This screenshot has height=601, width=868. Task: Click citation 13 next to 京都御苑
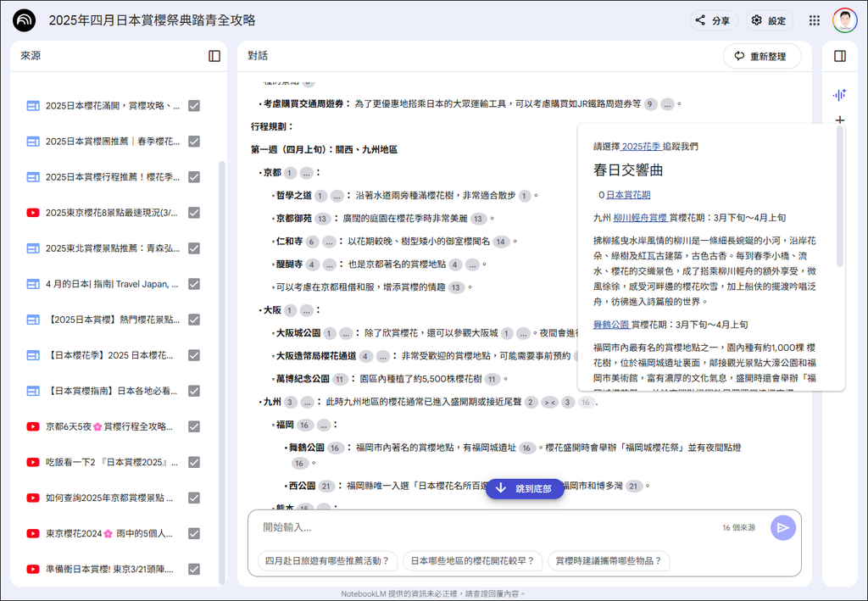[321, 219]
